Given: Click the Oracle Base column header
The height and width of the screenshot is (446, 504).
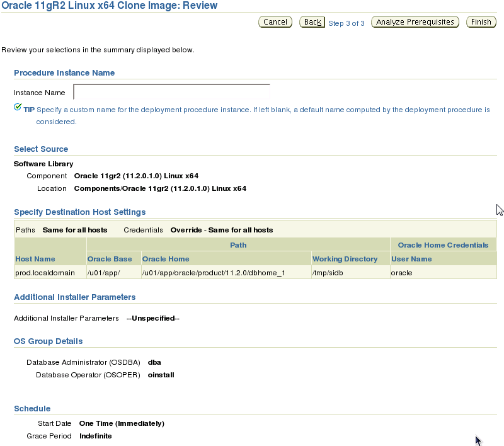Looking at the screenshot, I should 110,259.
